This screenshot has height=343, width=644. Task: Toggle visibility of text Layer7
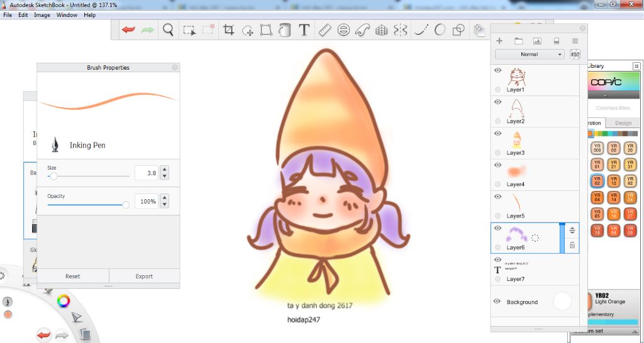pos(498,259)
